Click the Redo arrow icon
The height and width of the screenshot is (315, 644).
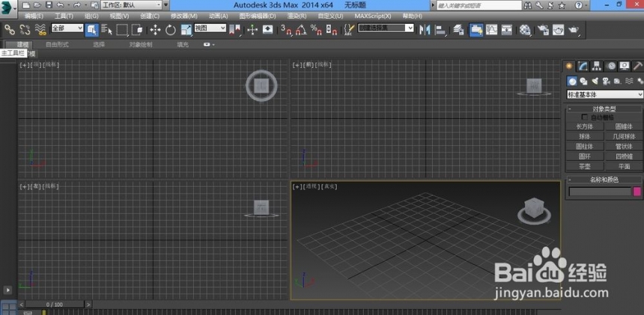(x=76, y=5)
